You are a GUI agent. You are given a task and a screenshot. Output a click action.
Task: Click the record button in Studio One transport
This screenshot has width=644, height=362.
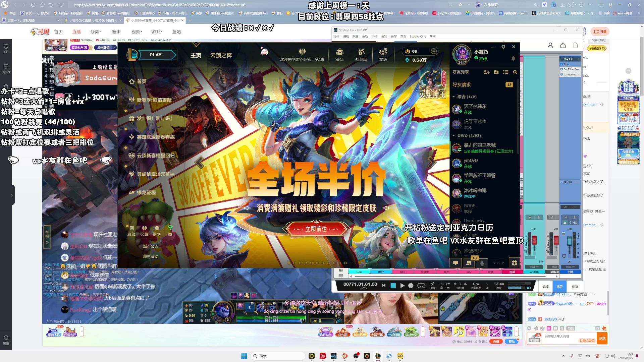pos(411,286)
